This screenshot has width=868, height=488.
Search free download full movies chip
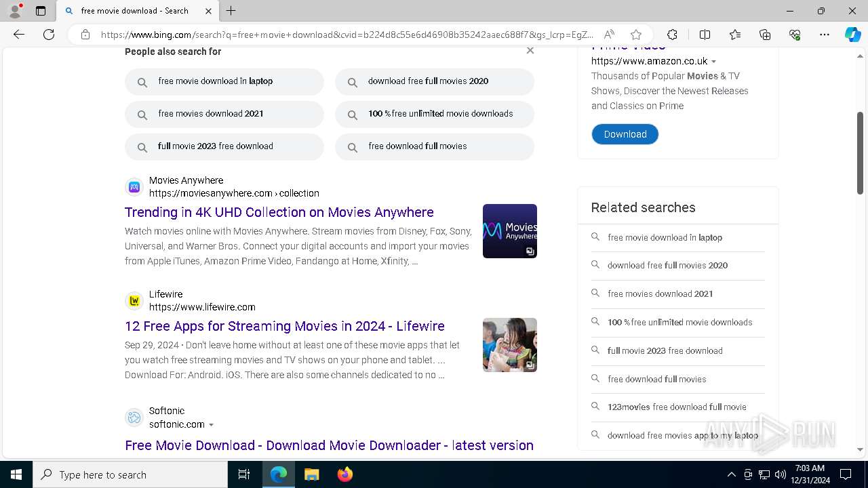click(x=435, y=146)
